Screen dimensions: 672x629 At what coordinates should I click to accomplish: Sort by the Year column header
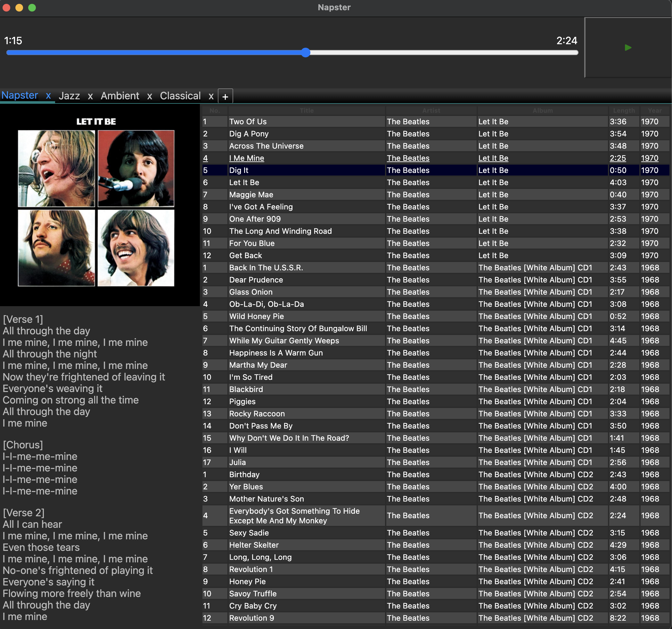coord(655,110)
